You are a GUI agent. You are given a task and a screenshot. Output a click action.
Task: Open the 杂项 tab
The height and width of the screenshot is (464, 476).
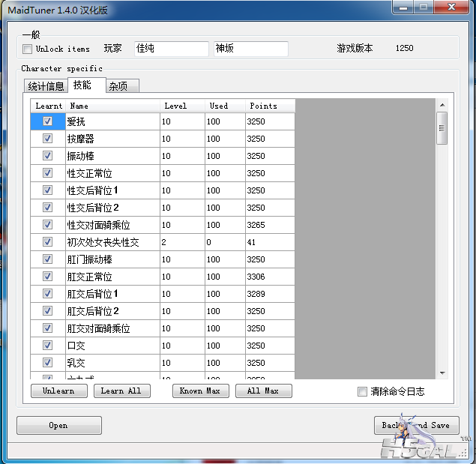(118, 86)
